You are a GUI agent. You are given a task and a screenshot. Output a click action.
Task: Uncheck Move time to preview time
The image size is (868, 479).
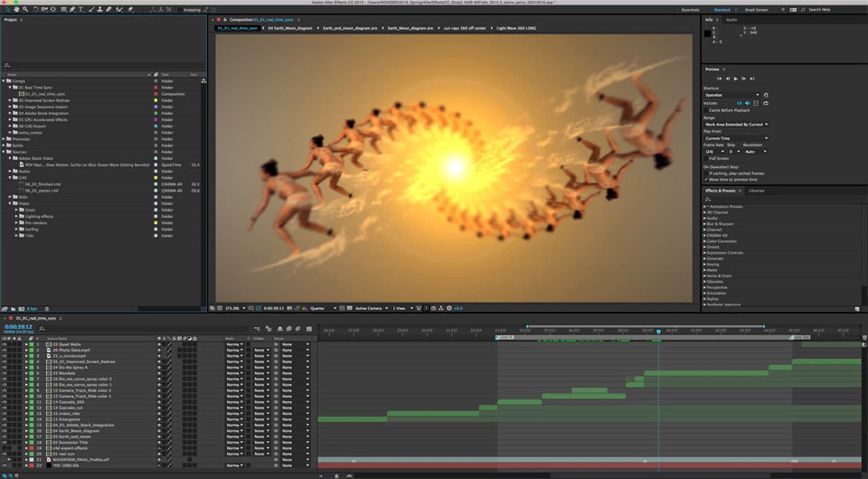(x=706, y=179)
